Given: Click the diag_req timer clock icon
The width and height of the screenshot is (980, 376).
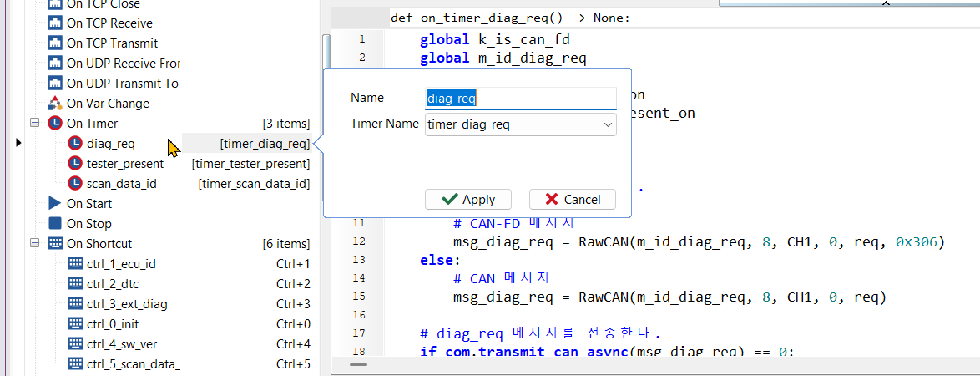Looking at the screenshot, I should coord(75,143).
